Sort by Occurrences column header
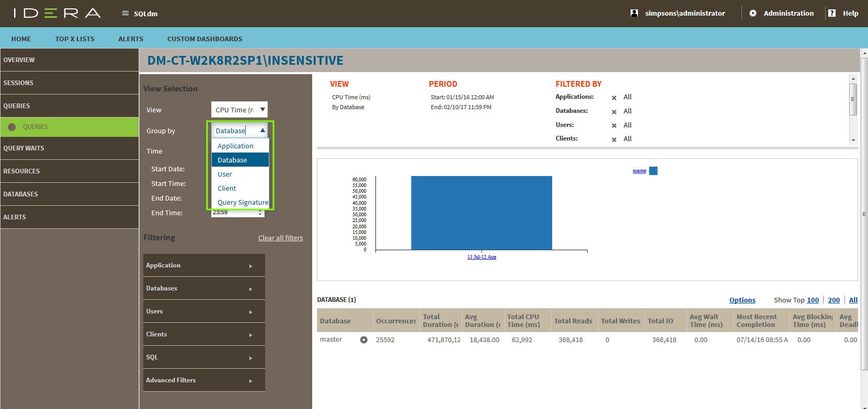The width and height of the screenshot is (868, 409). (x=396, y=321)
